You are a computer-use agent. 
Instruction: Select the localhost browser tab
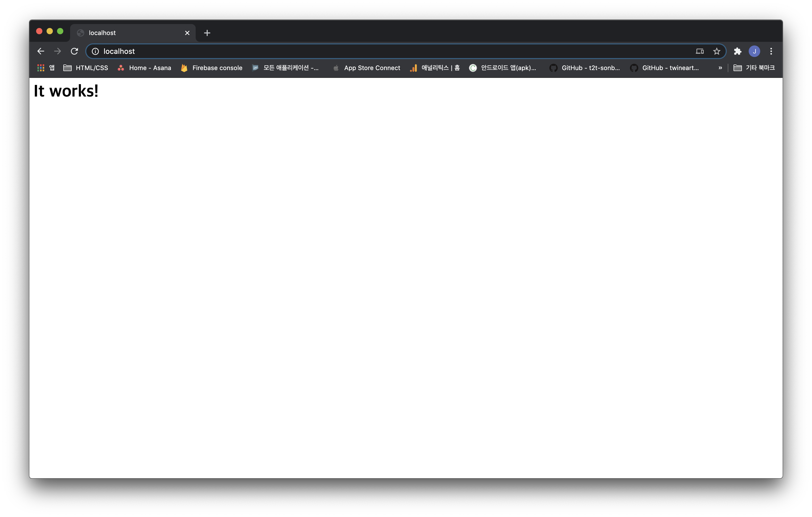point(128,33)
